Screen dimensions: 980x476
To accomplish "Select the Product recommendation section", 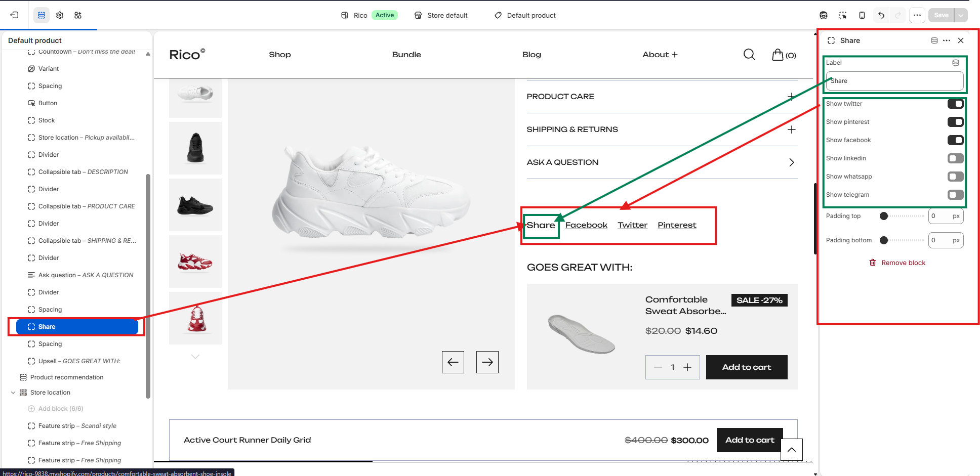I will [67, 377].
